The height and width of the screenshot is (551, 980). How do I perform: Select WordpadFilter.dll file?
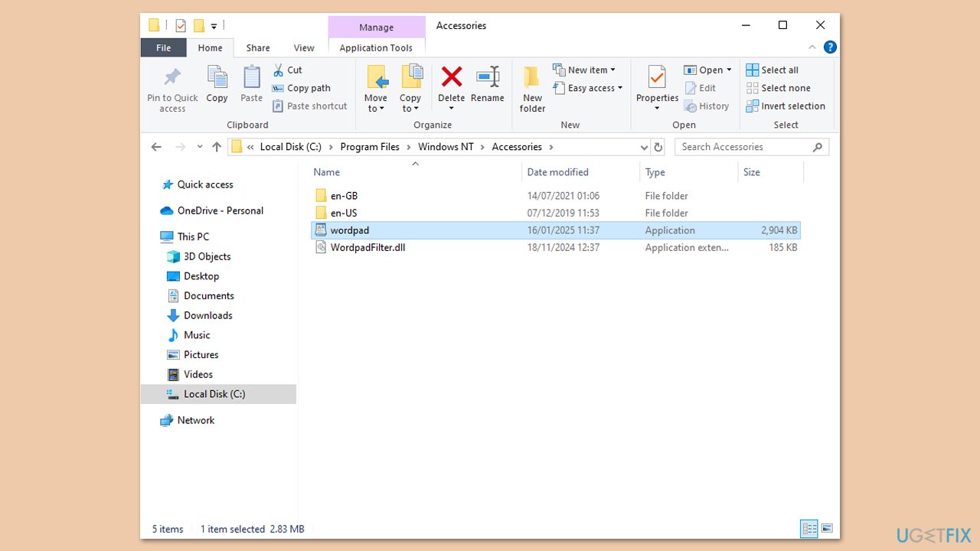pos(555,247)
